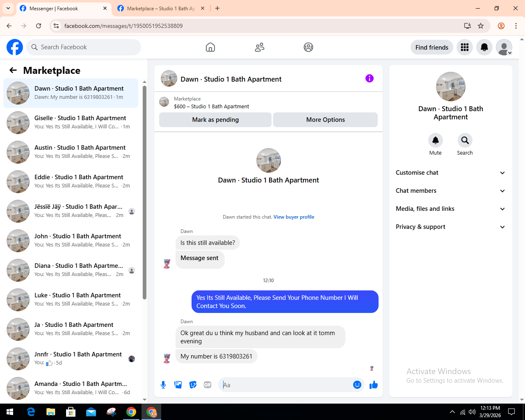The height and width of the screenshot is (420, 525).
Task: Mute the conversation with the bell icon
Action: click(x=436, y=140)
